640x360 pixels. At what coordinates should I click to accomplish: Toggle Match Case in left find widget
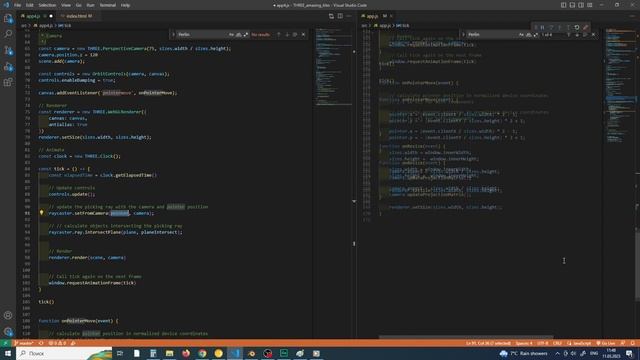tap(231, 35)
